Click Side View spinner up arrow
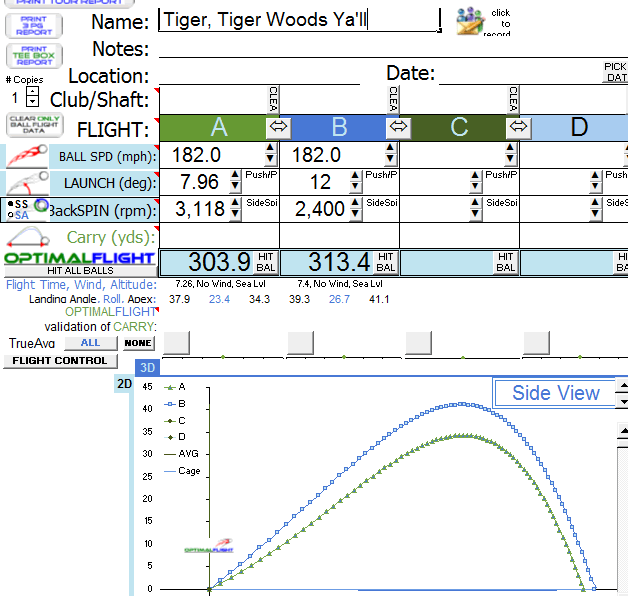This screenshot has width=628, height=596. click(x=622, y=386)
